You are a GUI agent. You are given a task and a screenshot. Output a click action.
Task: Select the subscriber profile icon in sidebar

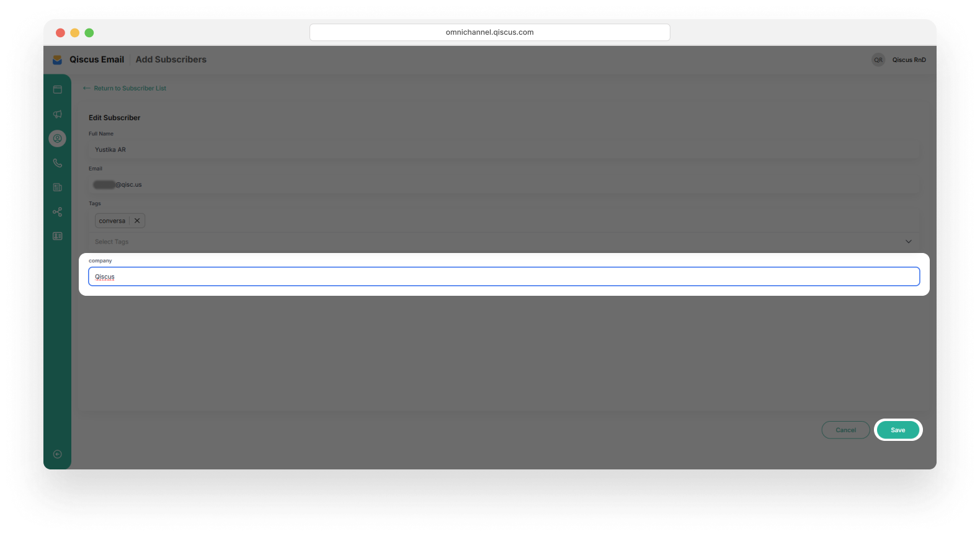tap(58, 138)
